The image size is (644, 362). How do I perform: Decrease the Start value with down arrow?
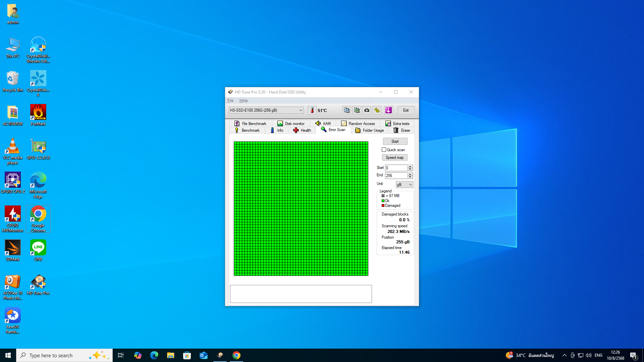[x=410, y=169]
